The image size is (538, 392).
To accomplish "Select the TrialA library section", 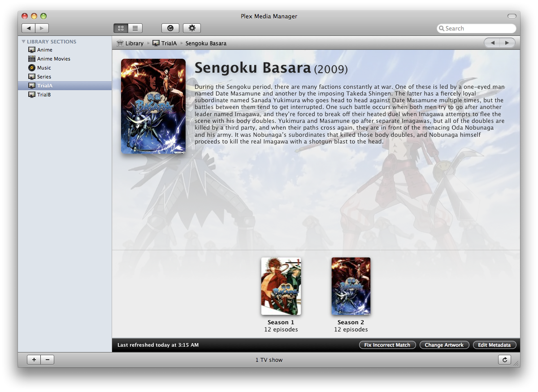I will (65, 86).
